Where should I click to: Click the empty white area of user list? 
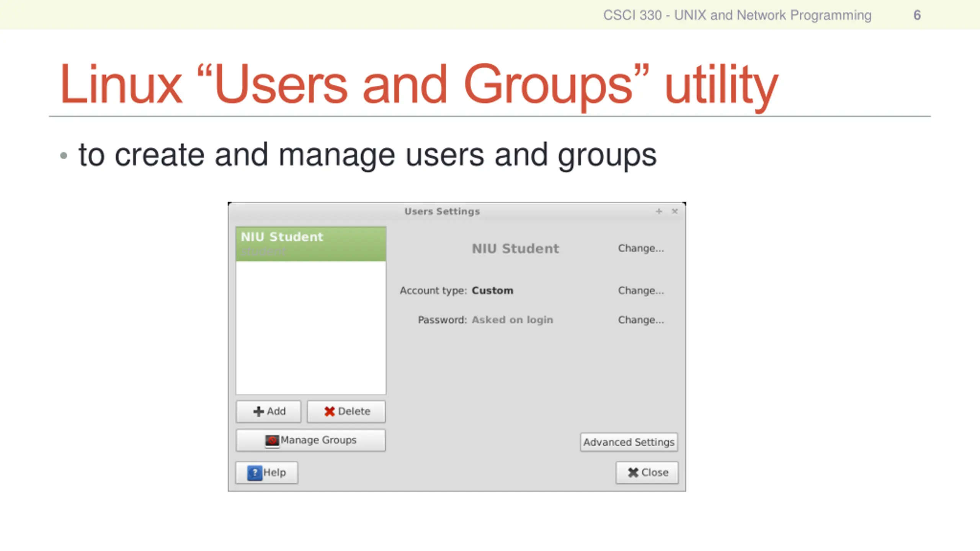click(x=310, y=327)
